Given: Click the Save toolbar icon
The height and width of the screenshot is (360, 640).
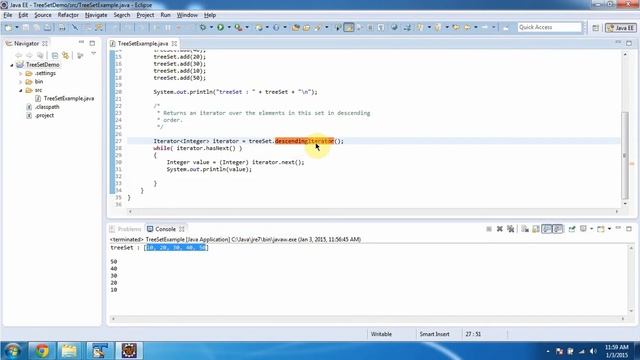Looking at the screenshot, I should pos(26,27).
